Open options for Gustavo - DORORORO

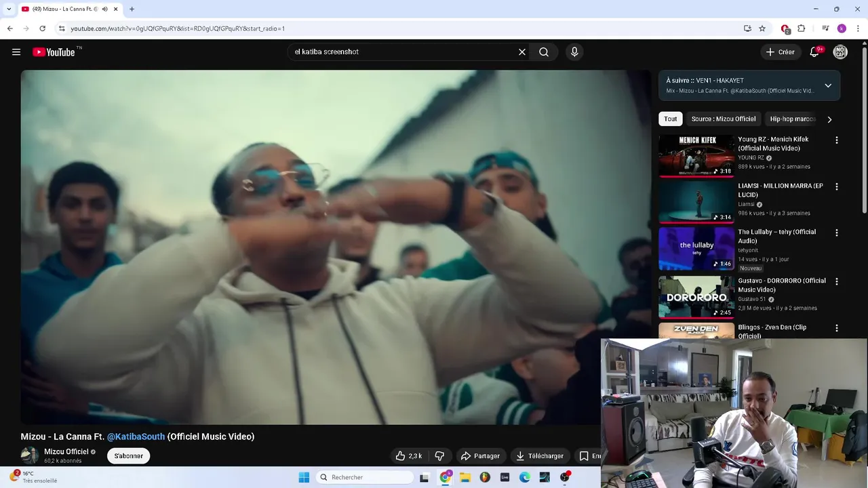[836, 281]
